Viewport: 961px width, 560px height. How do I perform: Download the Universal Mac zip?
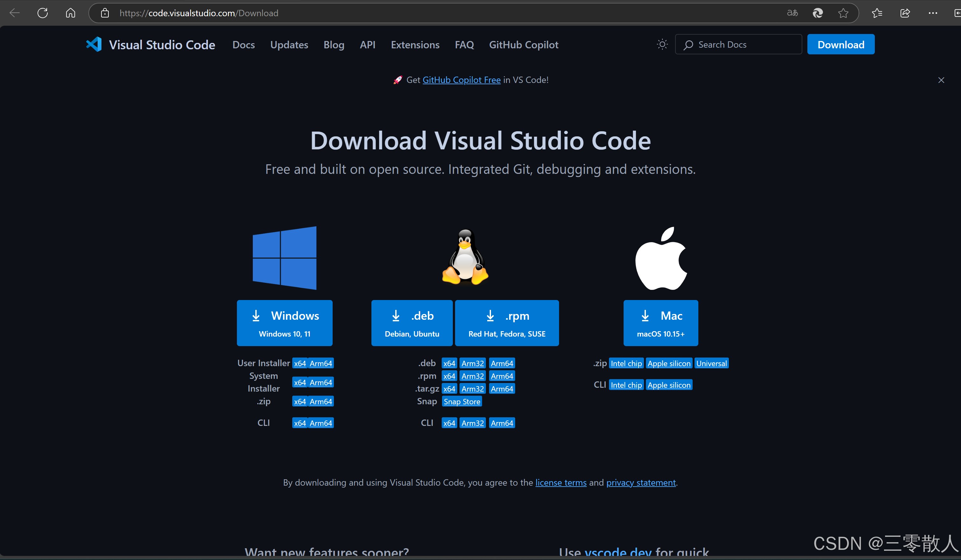pos(711,363)
